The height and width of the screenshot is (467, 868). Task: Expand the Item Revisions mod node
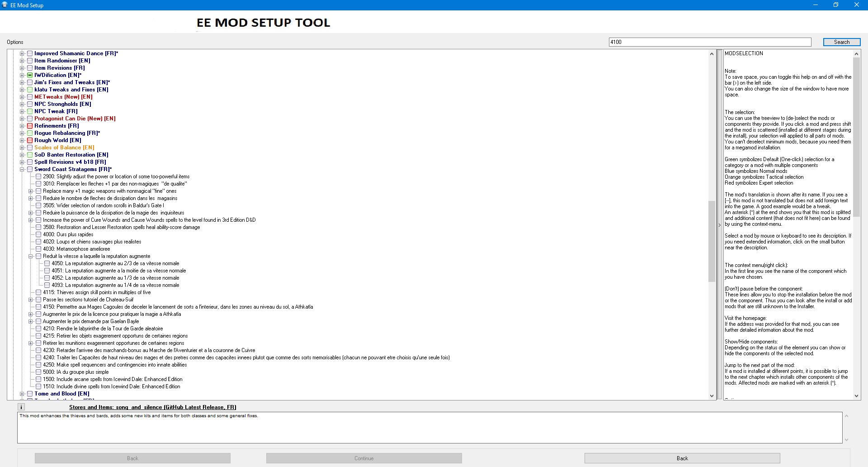tap(22, 68)
